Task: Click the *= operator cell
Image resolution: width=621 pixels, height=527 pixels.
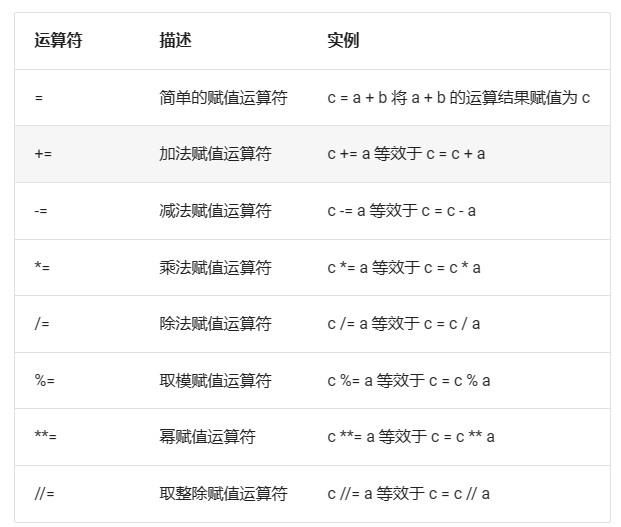Action: [42, 268]
